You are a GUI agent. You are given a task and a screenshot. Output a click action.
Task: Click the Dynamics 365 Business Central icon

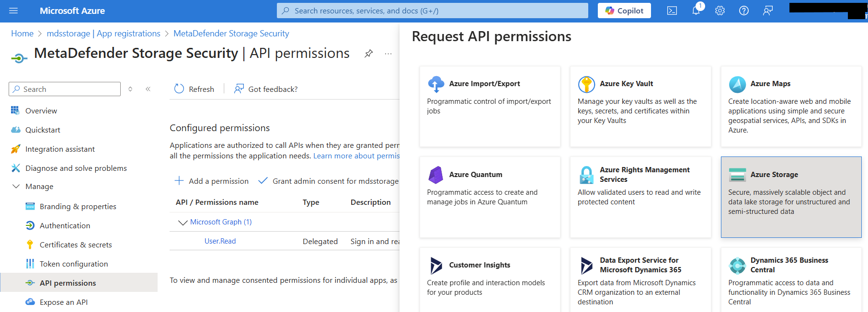737,265
